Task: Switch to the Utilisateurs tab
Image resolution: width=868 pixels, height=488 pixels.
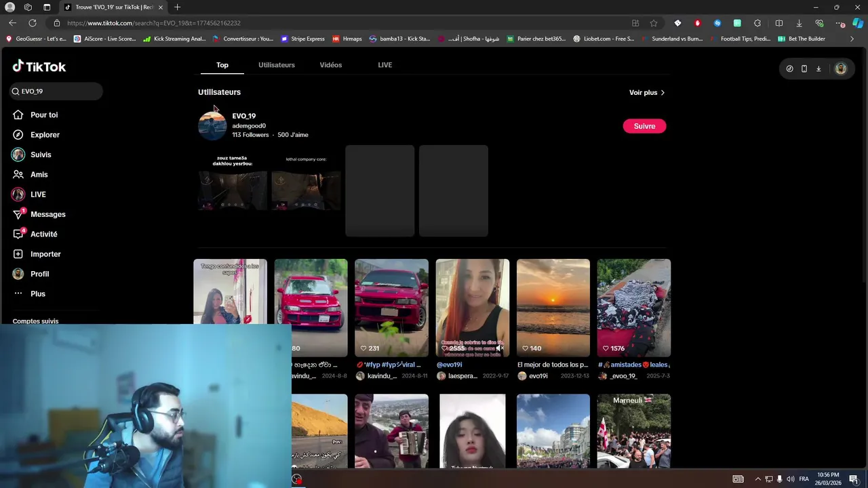Action: [277, 65]
